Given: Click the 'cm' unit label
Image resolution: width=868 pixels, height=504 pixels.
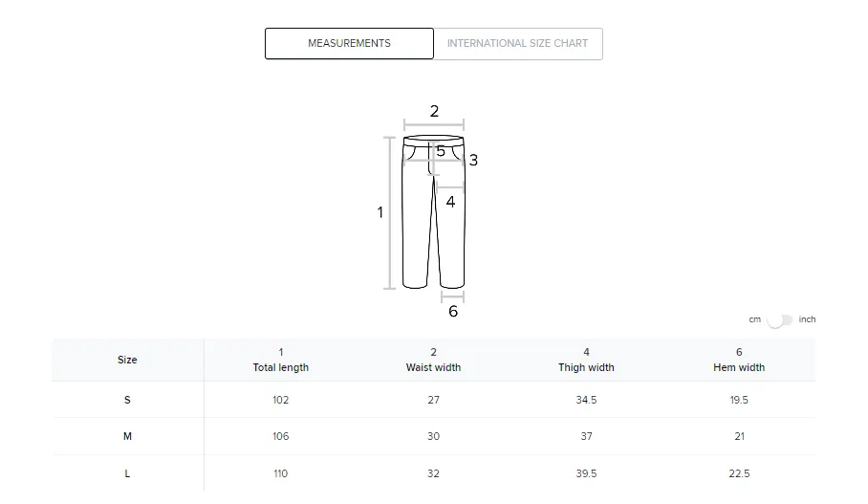Looking at the screenshot, I should pos(754,319).
